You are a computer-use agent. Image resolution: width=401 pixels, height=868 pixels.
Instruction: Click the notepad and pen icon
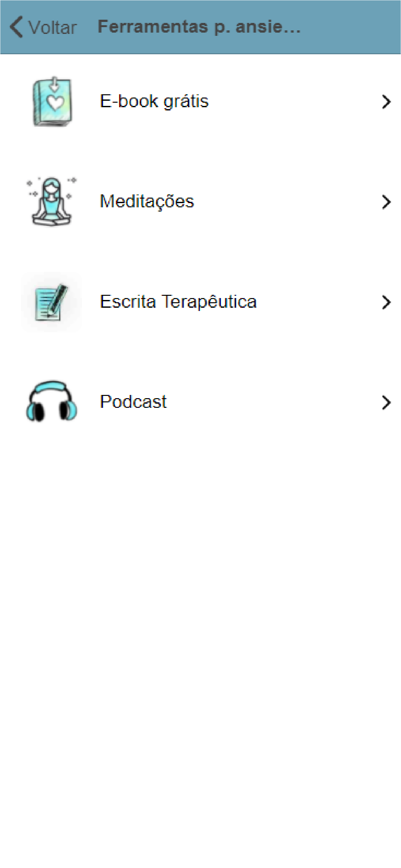point(52,302)
